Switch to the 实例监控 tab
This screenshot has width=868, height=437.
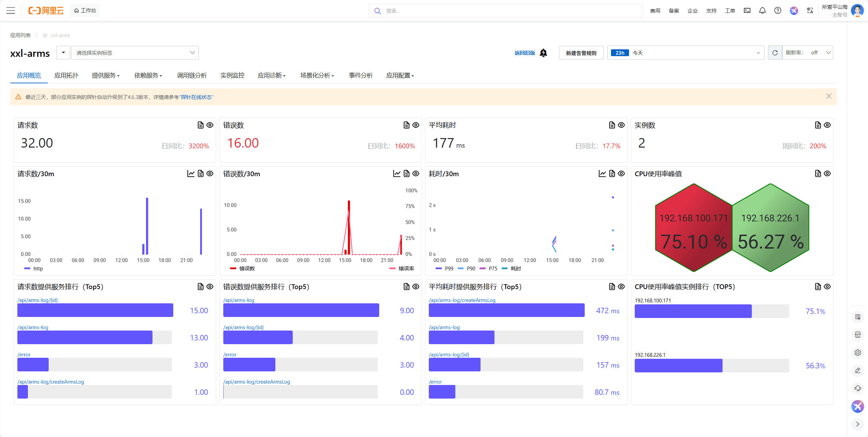click(x=232, y=75)
